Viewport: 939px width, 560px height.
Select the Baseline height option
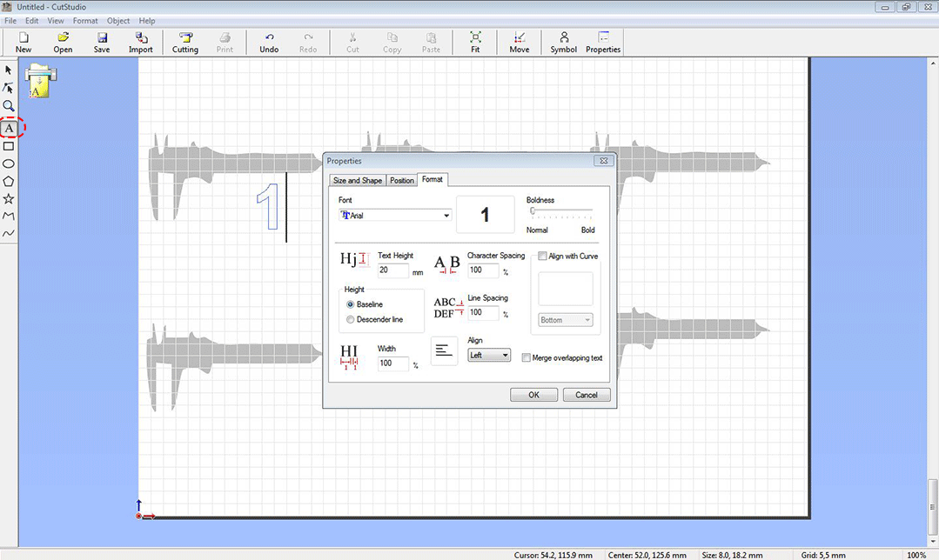click(x=351, y=304)
